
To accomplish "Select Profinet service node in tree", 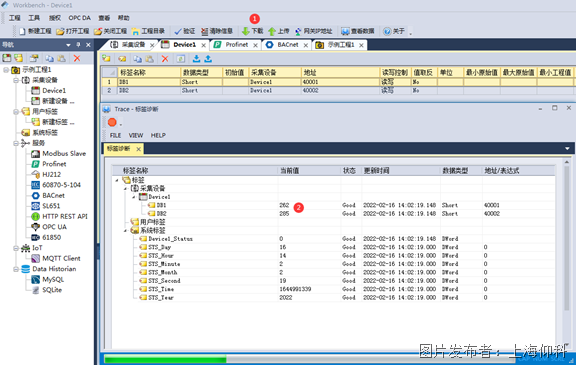I will [54, 164].
